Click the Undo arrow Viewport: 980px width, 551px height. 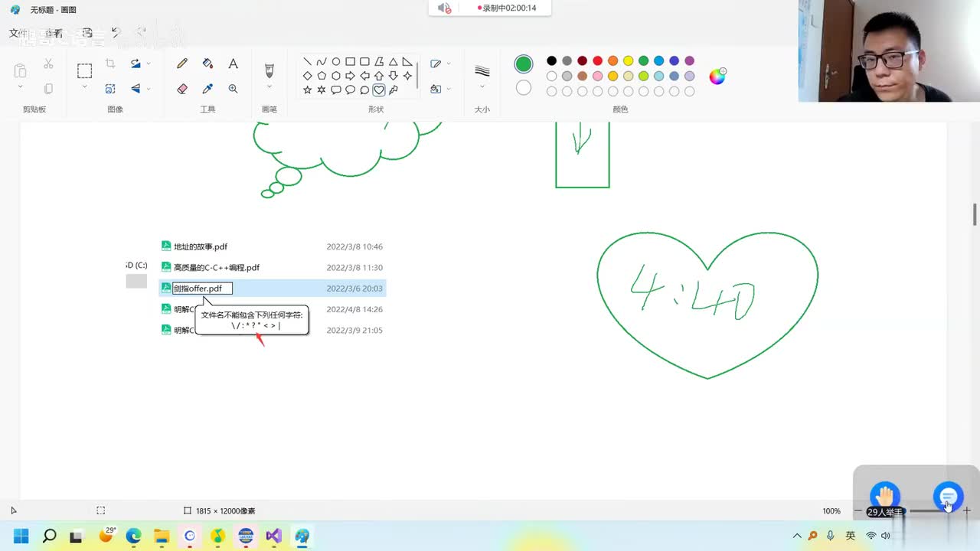click(116, 33)
